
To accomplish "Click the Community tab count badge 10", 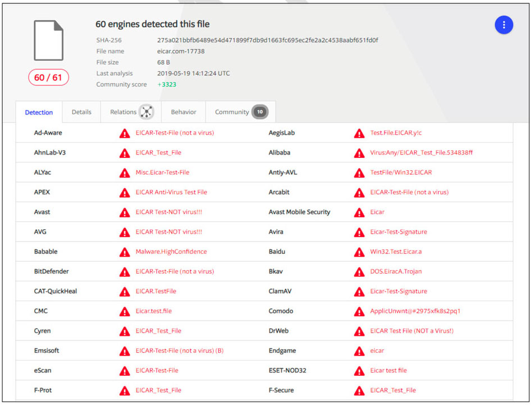I will coord(259,112).
